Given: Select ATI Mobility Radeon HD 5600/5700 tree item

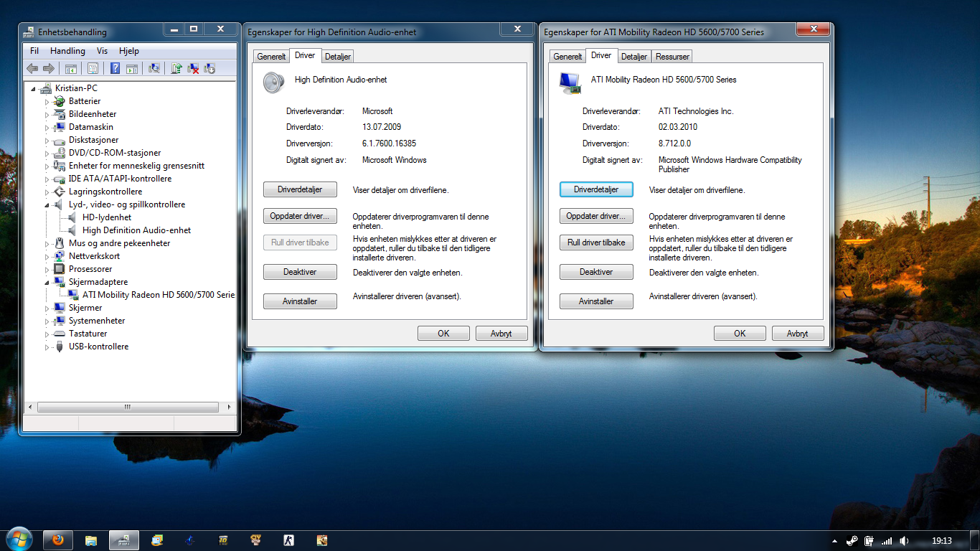Looking at the screenshot, I should point(159,295).
